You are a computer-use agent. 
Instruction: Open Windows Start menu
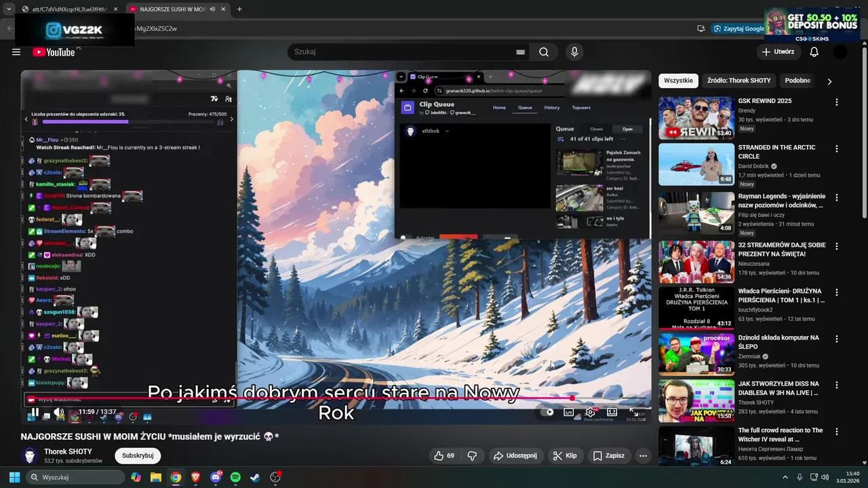point(14,477)
